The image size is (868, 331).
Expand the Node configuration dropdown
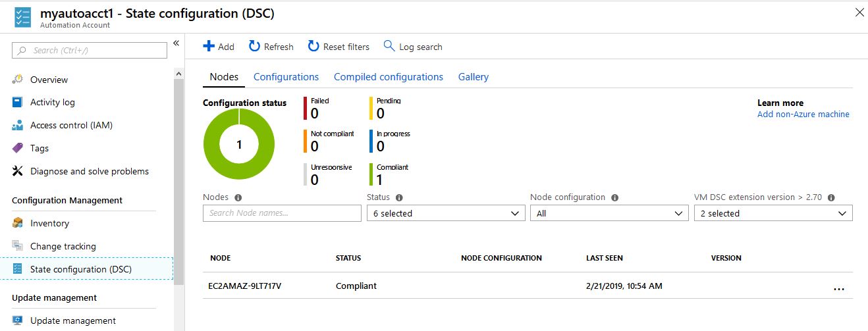pyautogui.click(x=609, y=213)
